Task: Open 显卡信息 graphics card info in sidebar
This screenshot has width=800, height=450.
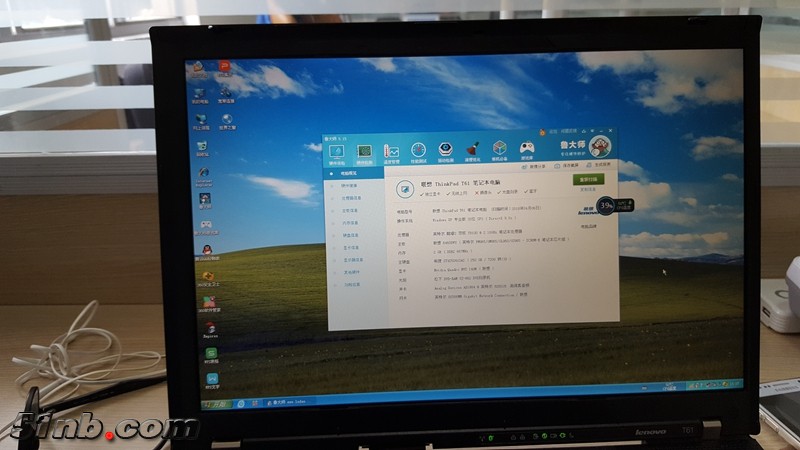Action: click(x=351, y=247)
